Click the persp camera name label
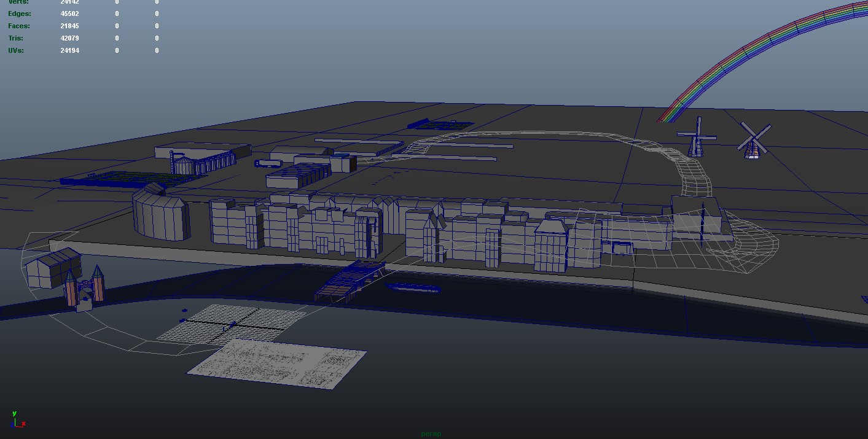This screenshot has width=868, height=439. tap(431, 433)
